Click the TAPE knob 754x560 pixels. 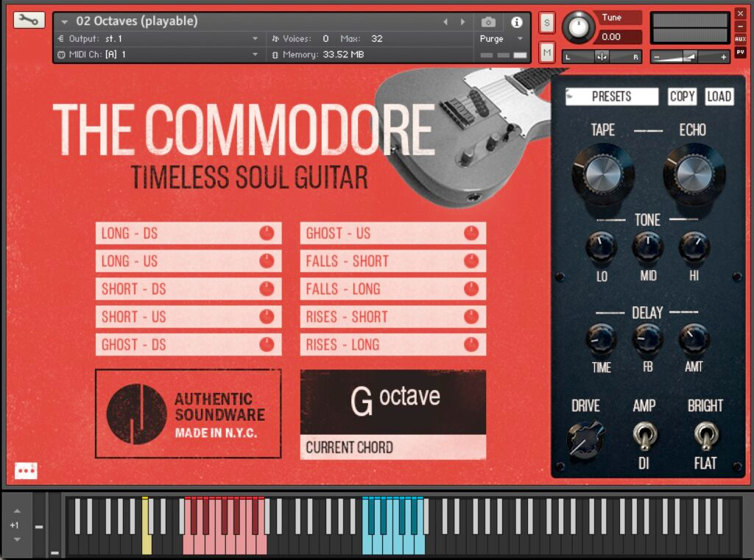[603, 174]
